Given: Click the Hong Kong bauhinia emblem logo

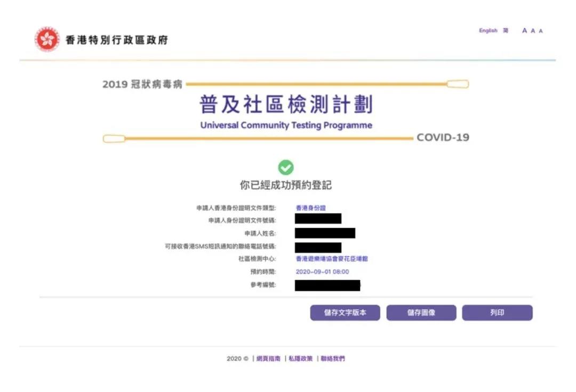Looking at the screenshot, I should pyautogui.click(x=47, y=39).
